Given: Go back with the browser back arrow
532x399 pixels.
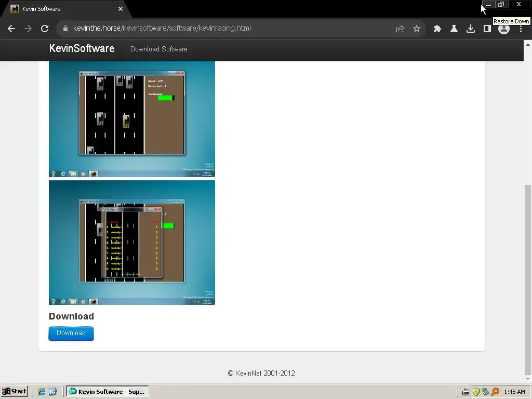Looking at the screenshot, I should (x=11, y=29).
